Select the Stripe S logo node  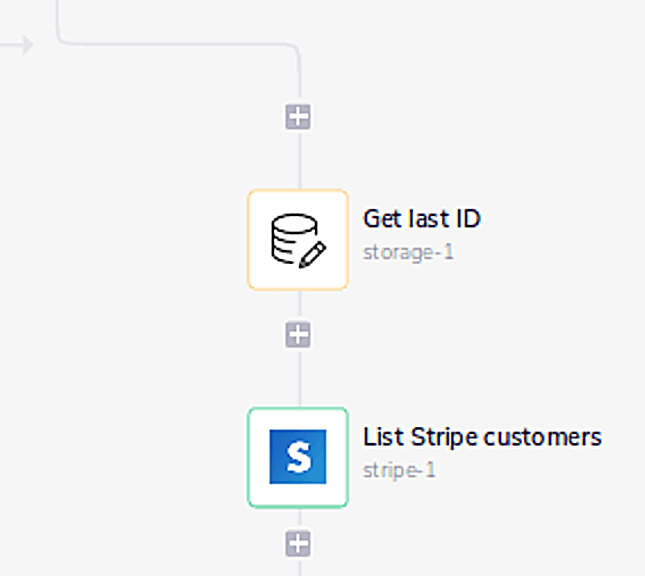[298, 458]
